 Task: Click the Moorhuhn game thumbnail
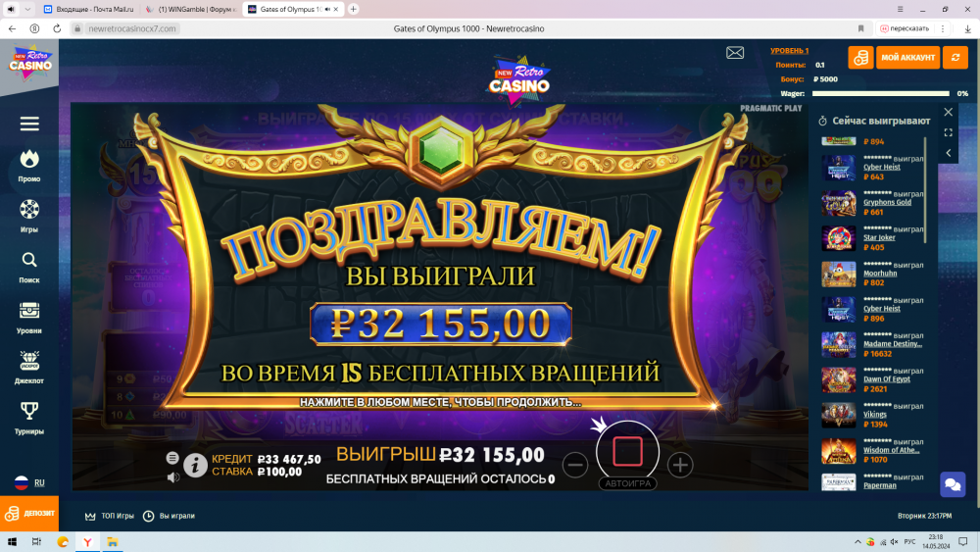(x=838, y=275)
